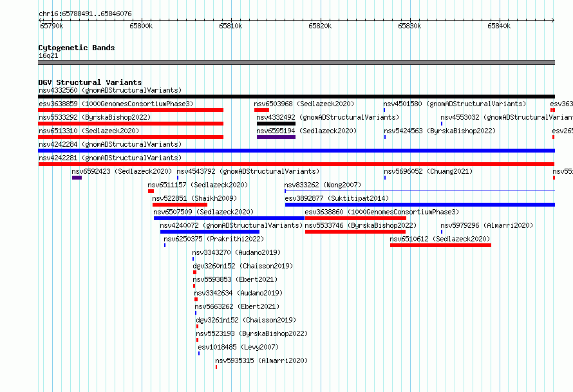Open nsv6513310 Sedlazeck2020 variant
Viewport: 573px width, 392px height.
click(x=89, y=131)
